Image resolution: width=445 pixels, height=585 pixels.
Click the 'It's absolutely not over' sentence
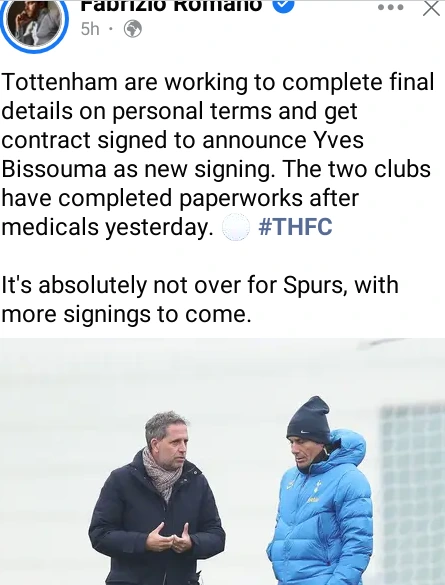coord(200,285)
